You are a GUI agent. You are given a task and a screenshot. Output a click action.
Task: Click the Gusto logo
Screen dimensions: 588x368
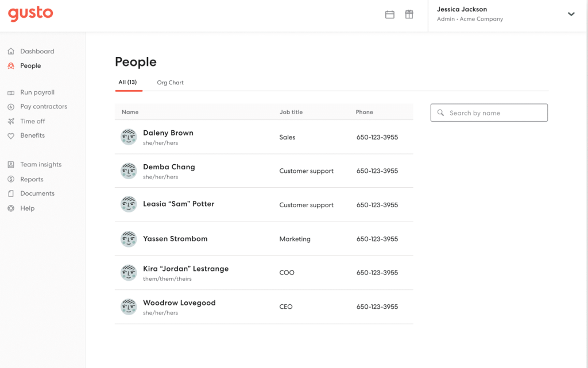tap(30, 14)
